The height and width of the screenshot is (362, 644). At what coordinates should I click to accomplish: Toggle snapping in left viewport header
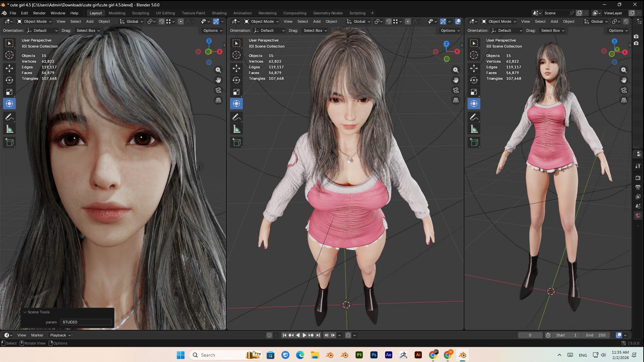click(161, 21)
